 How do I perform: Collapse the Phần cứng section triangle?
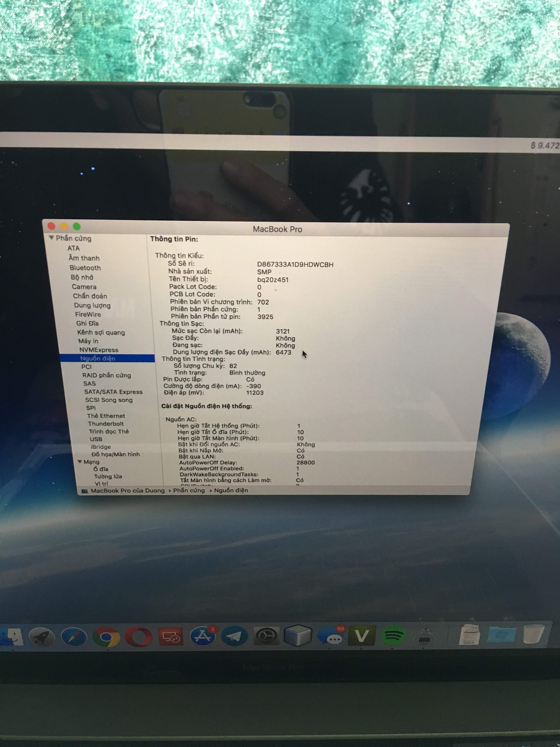coord(51,238)
